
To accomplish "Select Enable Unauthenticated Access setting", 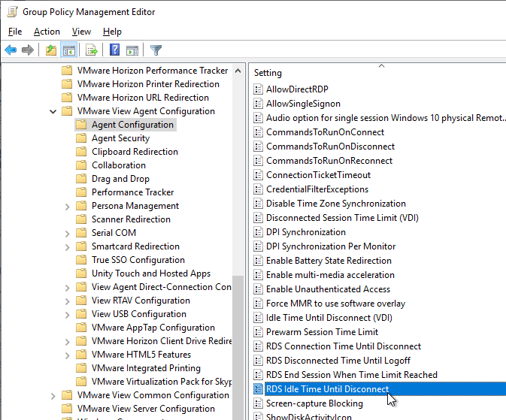I will (328, 289).
